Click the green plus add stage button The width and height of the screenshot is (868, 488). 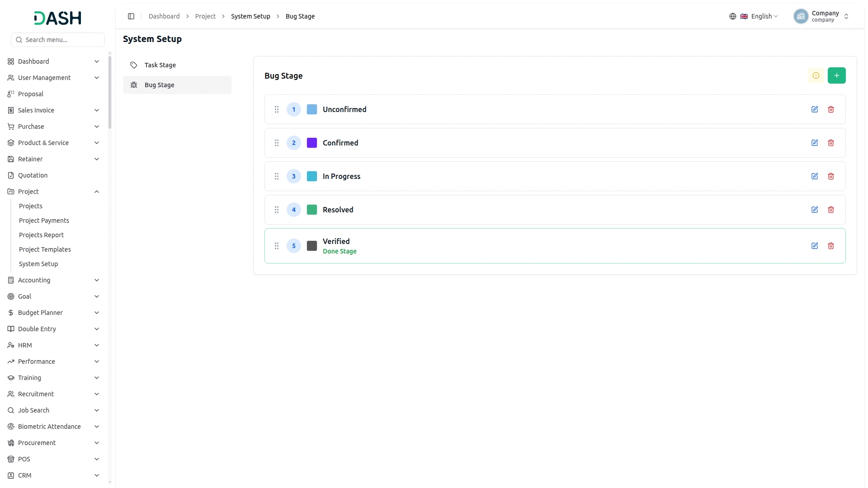(836, 75)
